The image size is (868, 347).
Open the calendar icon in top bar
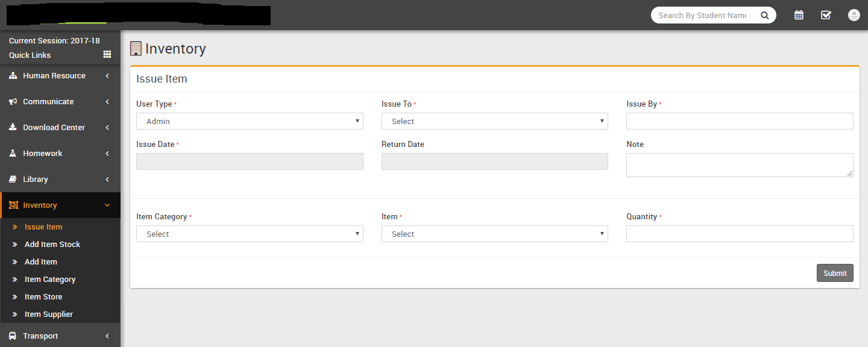coord(799,15)
